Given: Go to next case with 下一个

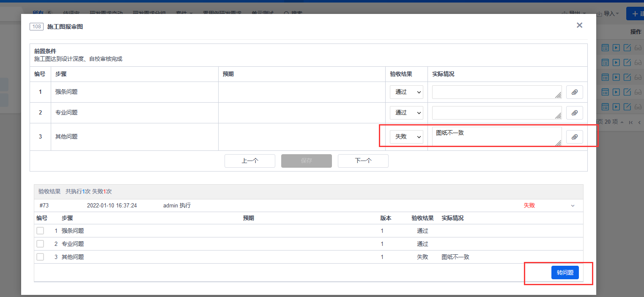Looking at the screenshot, I should (363, 161).
